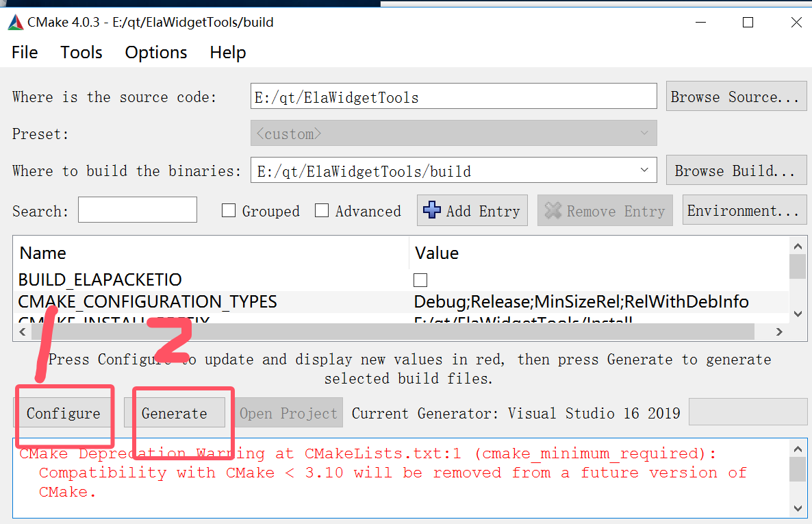Maximize the CMake window

click(748, 23)
